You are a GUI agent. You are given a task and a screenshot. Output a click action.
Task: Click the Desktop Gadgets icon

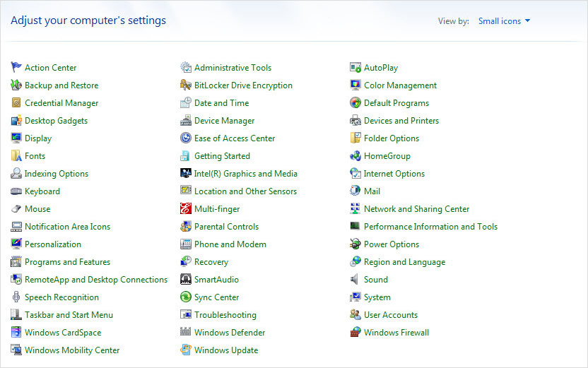[x=16, y=120]
